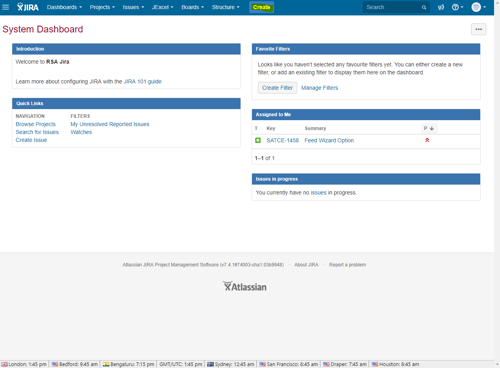Click the Quick Links gadget header

coord(126,103)
